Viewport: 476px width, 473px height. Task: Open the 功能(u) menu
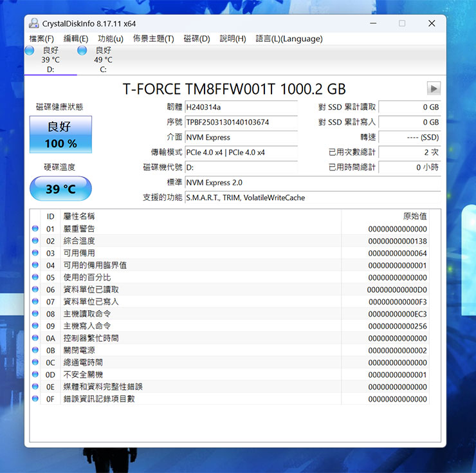point(111,39)
